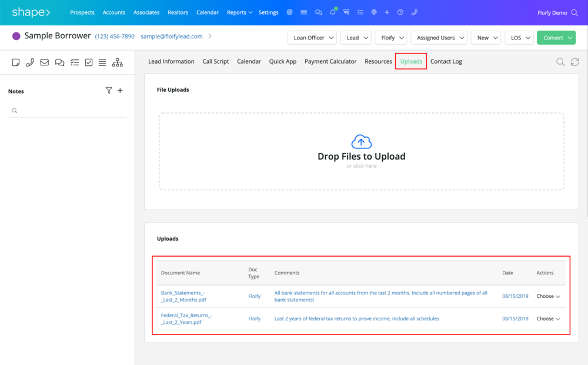Open the chat bubbles icon in the sidebar toolbar
The width and height of the screenshot is (588, 365).
tap(59, 62)
